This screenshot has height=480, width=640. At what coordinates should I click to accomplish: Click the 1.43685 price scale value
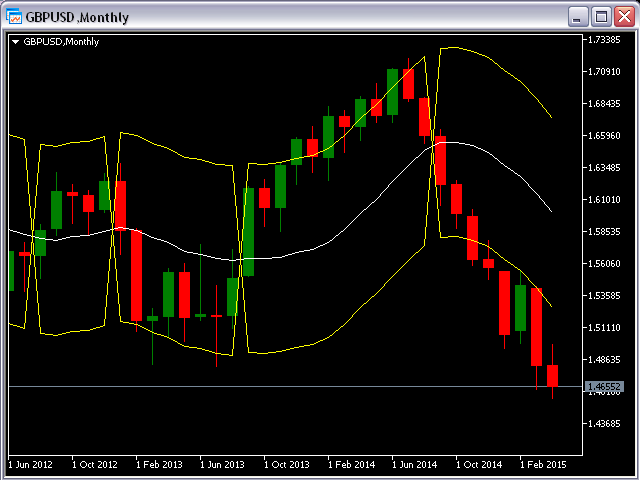604,424
